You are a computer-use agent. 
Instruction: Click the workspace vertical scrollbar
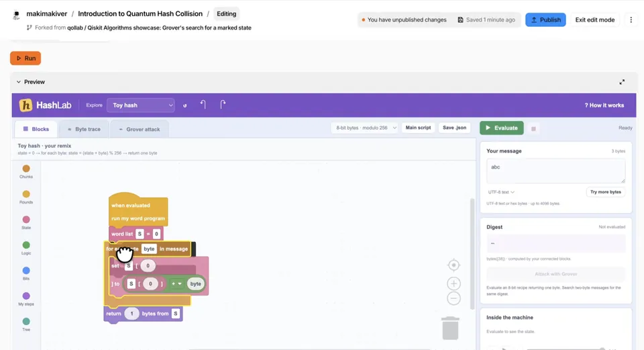pos(472,253)
